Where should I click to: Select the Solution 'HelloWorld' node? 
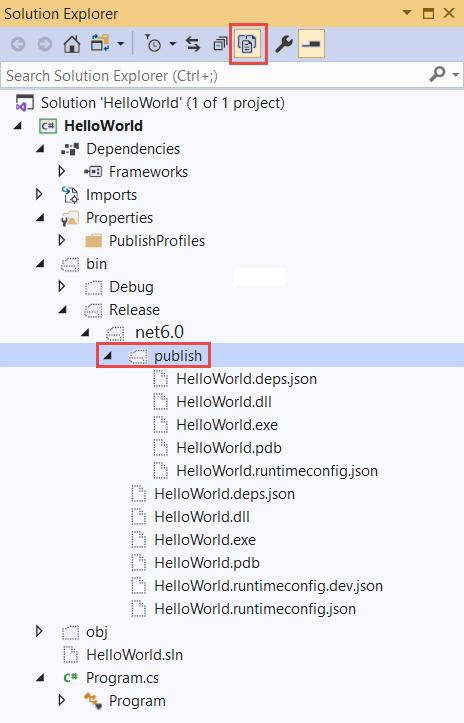pos(162,103)
